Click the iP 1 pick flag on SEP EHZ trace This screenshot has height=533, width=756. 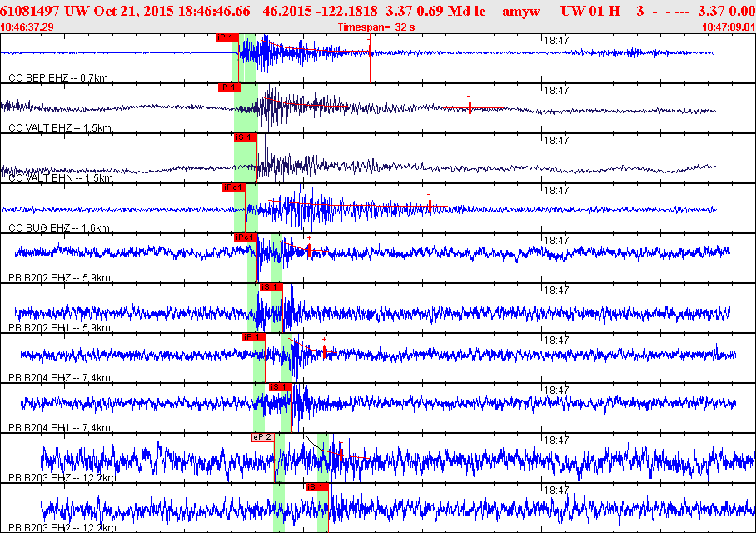(x=227, y=37)
